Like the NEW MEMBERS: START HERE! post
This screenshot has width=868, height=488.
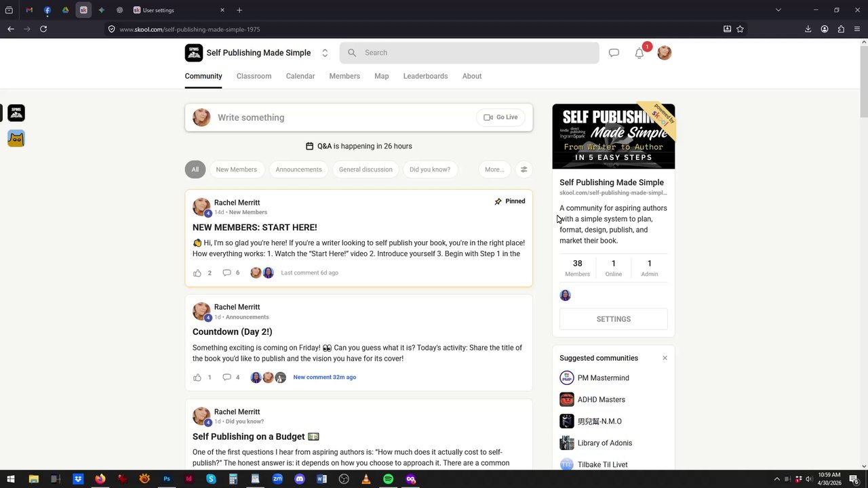click(x=197, y=273)
